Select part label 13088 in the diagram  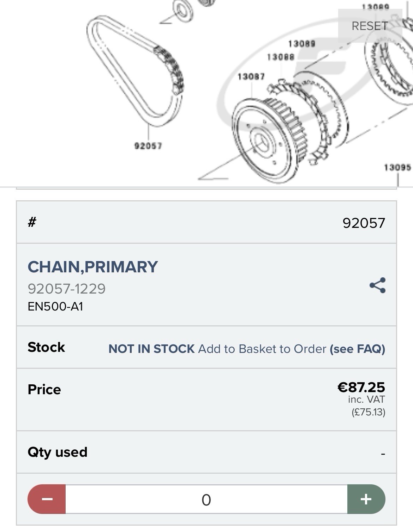point(281,57)
